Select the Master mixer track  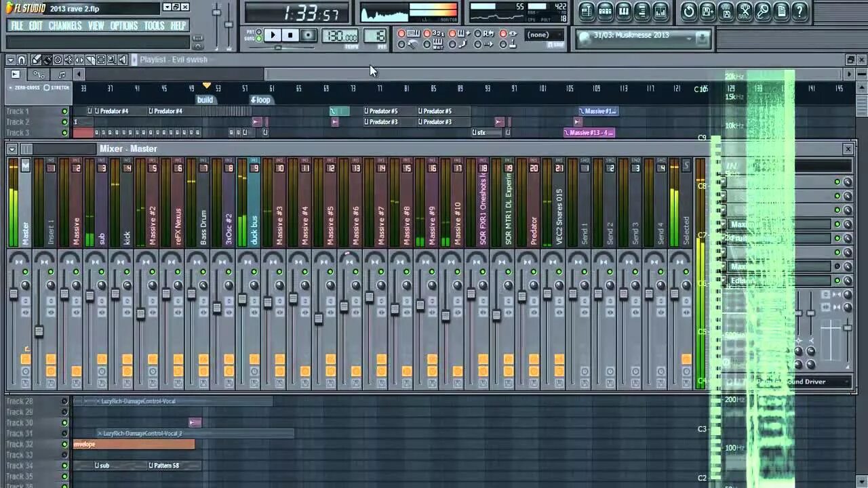[26, 203]
